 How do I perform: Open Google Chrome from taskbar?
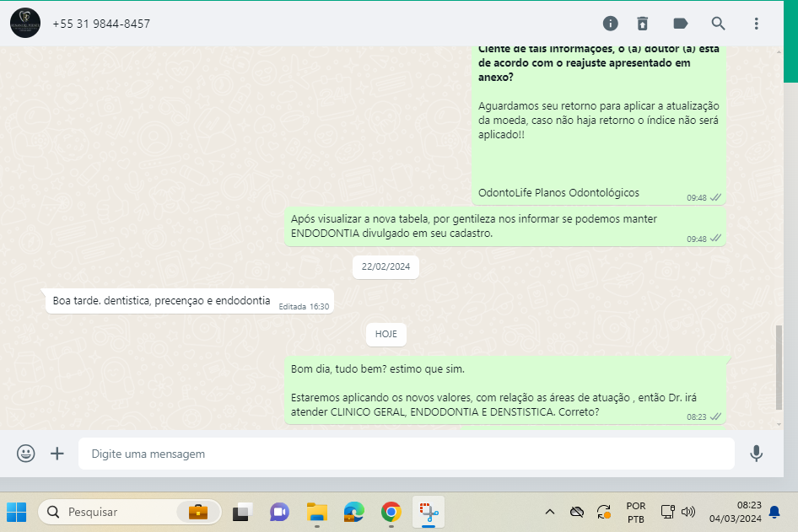coord(391,512)
